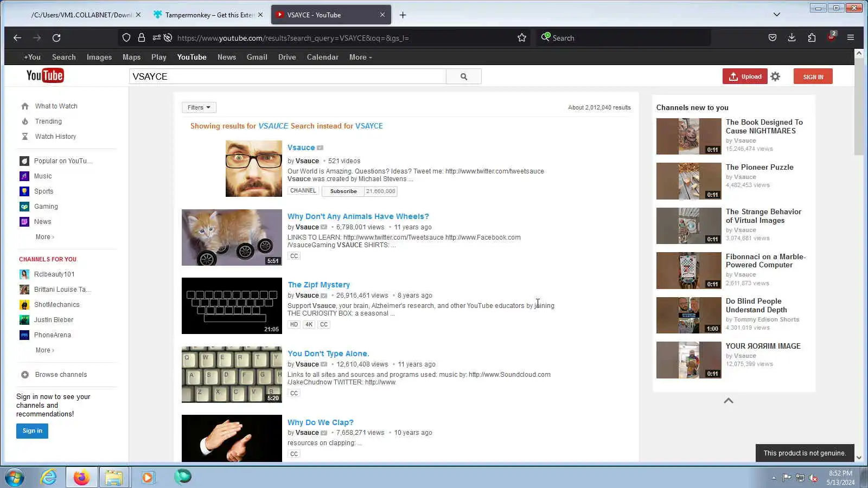Open the More dropdown in Google bar

360,57
